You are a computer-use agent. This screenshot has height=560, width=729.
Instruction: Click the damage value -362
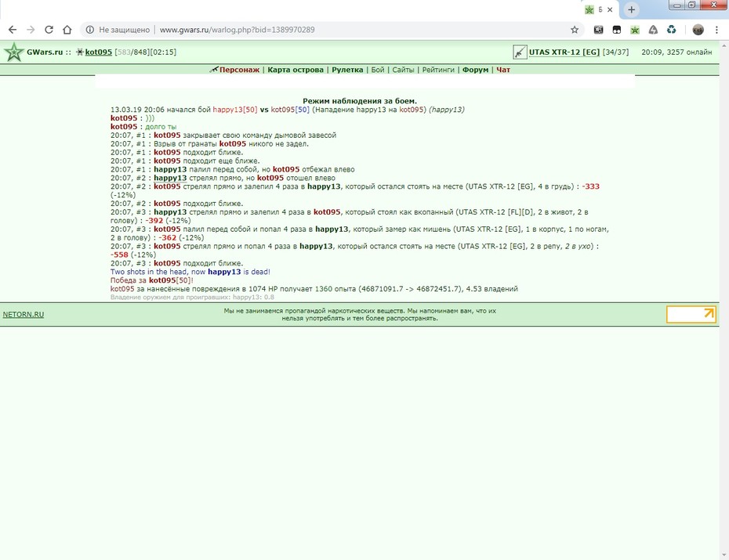point(168,238)
